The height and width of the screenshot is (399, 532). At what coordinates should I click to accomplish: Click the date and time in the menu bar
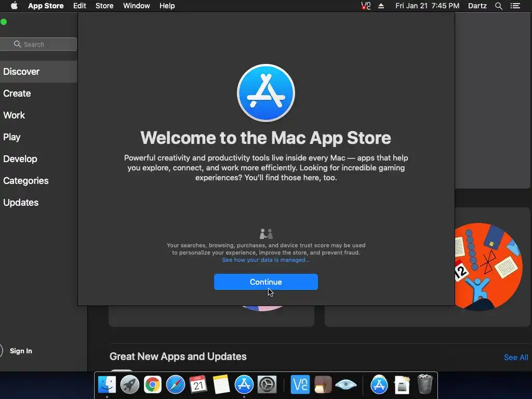pos(427,6)
